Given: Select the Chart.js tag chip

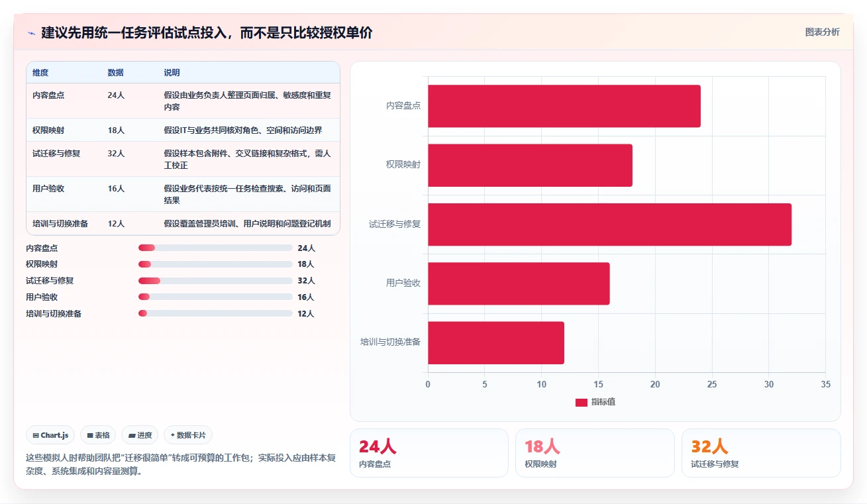Looking at the screenshot, I should coord(50,435).
